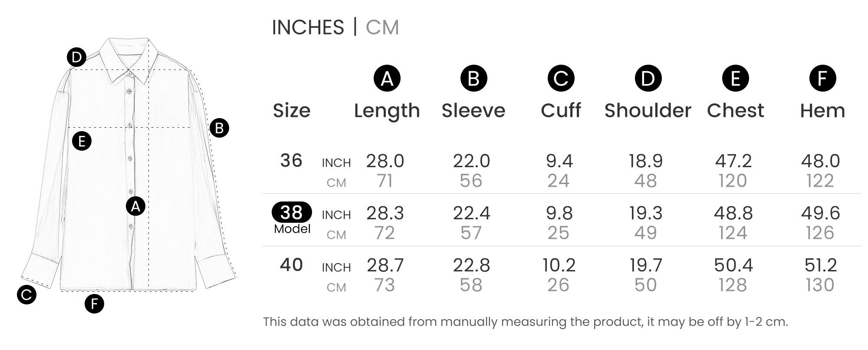The height and width of the screenshot is (350, 868).
Task: Click the A marker on the shirt diagram
Action: [135, 206]
